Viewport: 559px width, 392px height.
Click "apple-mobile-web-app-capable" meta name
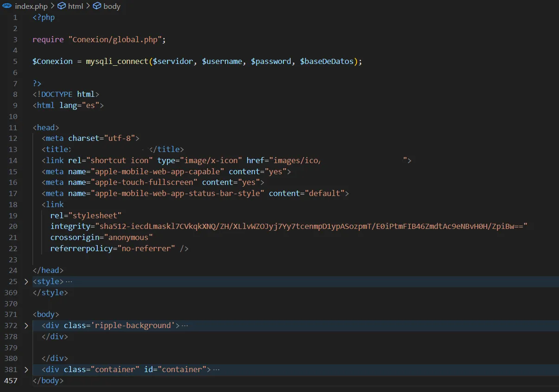click(x=157, y=171)
